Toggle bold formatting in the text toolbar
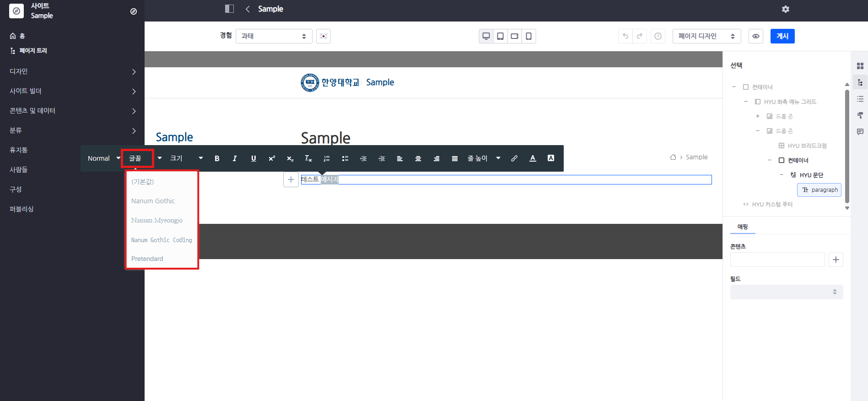Screen dimensions: 868x401 (x=217, y=158)
